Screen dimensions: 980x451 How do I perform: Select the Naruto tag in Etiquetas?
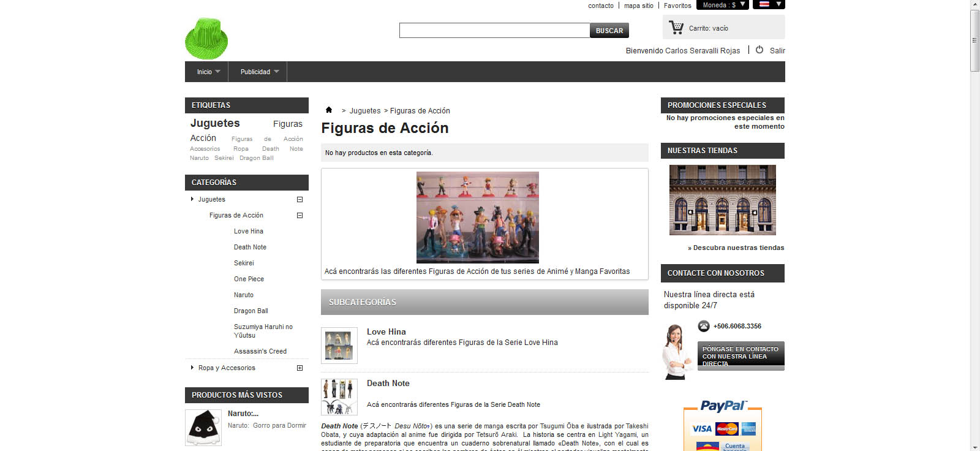point(199,158)
